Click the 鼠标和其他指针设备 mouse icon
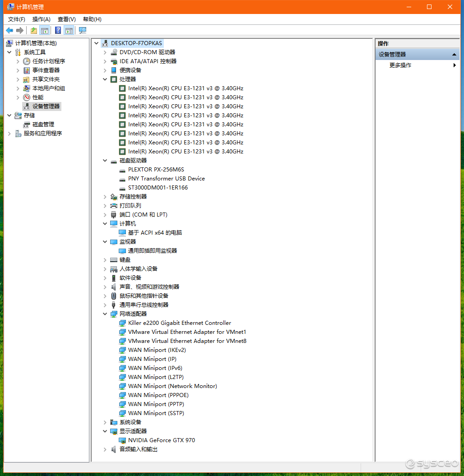The image size is (464, 476). point(114,296)
